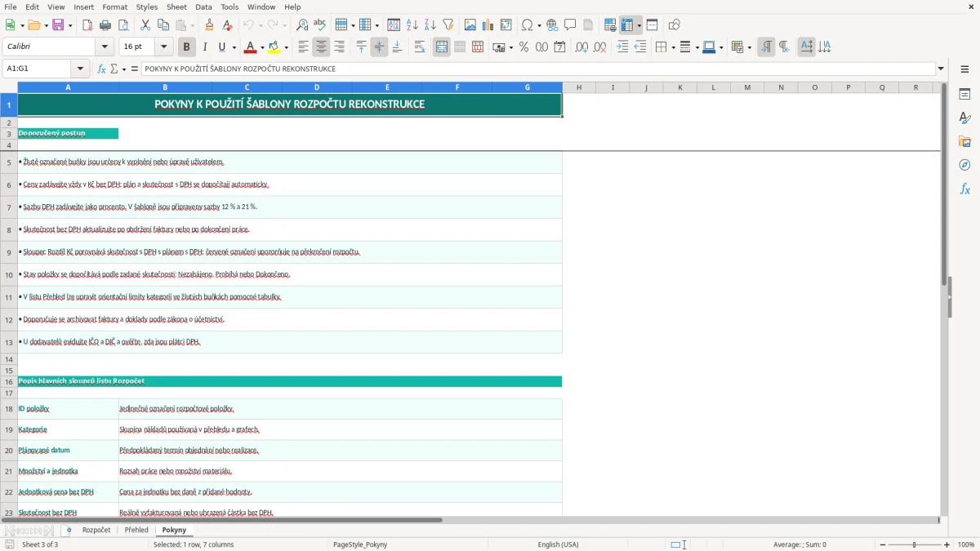Image resolution: width=980 pixels, height=551 pixels.
Task: Click Add Decimal Place icon
Action: tap(581, 47)
